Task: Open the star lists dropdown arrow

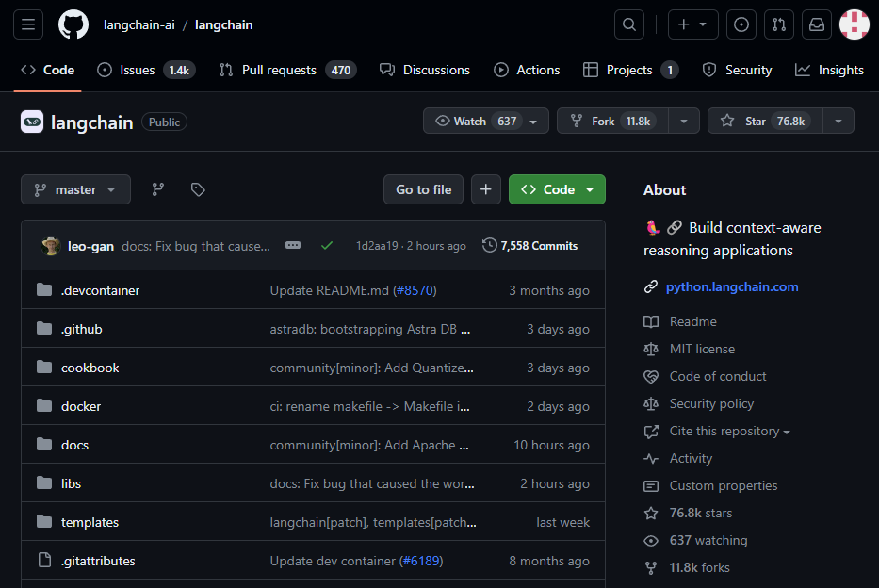Action: pos(838,121)
